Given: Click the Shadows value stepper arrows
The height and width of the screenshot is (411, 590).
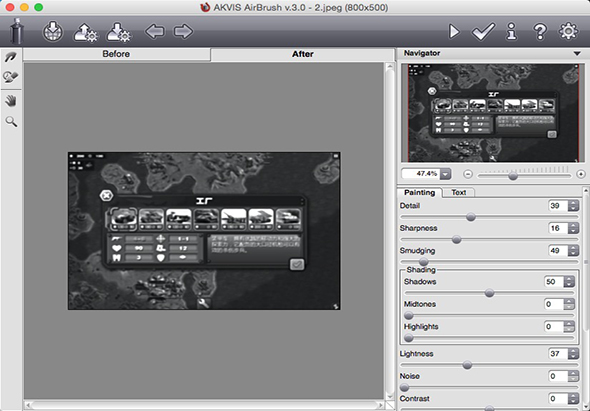Looking at the screenshot, I should [569, 282].
